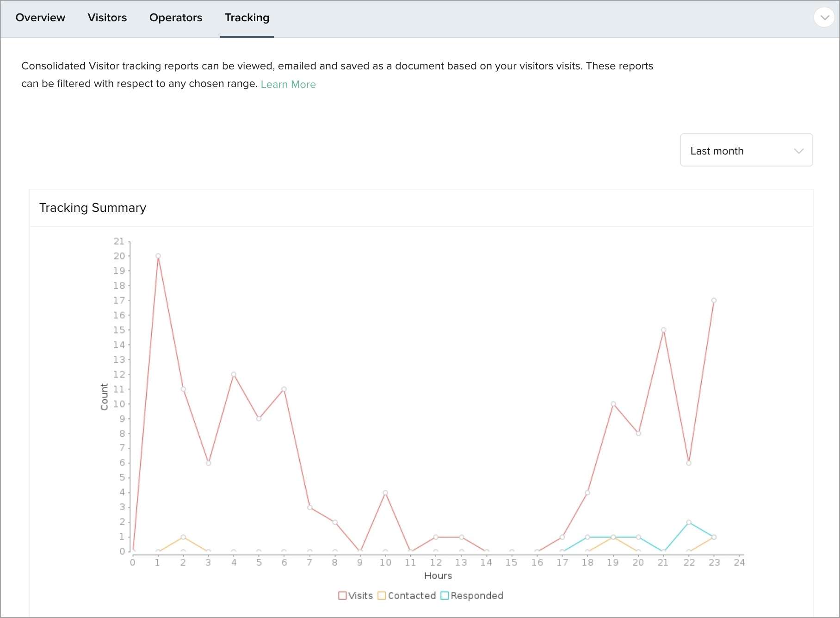Click the Visits data point at hour 19
840x618 pixels.
click(613, 404)
